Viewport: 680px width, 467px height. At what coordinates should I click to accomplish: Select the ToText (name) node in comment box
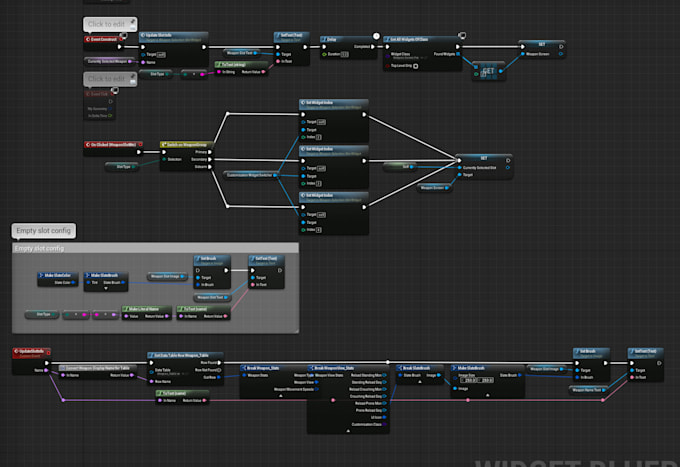click(203, 313)
